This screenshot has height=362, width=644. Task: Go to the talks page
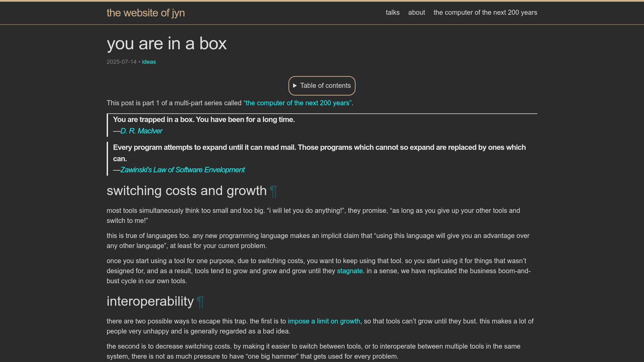pos(392,12)
